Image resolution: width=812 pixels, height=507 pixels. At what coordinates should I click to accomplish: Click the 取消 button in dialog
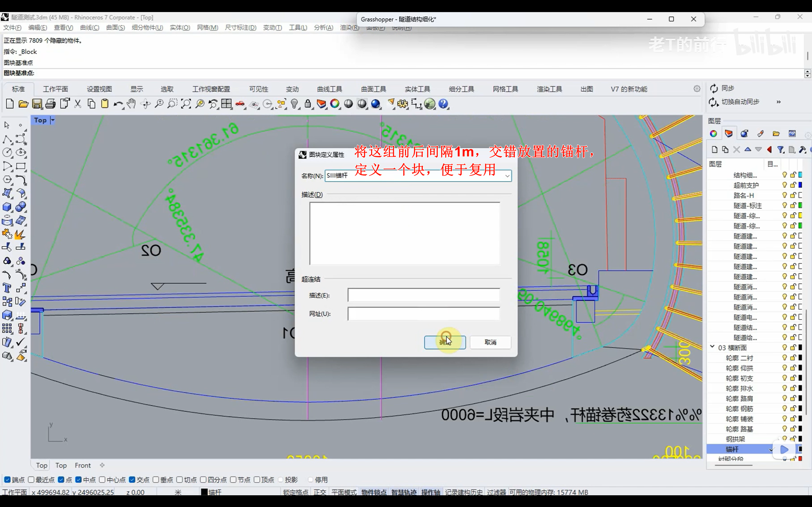coord(490,342)
